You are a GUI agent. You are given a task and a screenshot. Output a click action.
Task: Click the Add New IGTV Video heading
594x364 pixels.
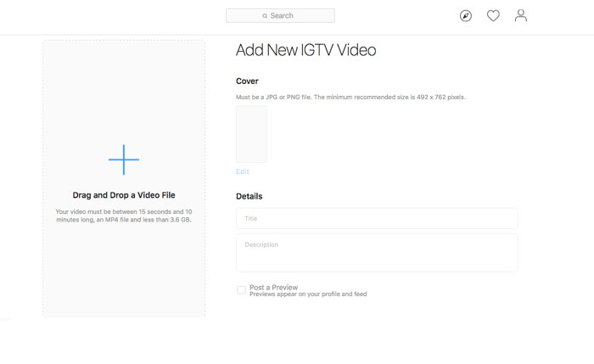tap(305, 50)
